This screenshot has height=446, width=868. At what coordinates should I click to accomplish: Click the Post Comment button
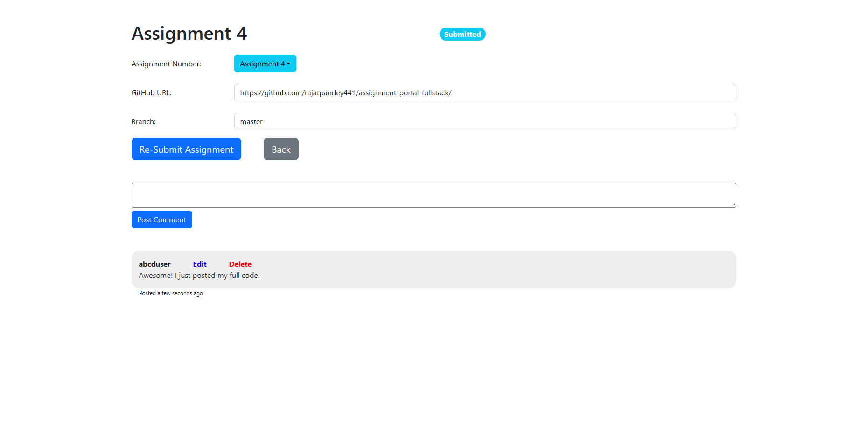pyautogui.click(x=161, y=219)
